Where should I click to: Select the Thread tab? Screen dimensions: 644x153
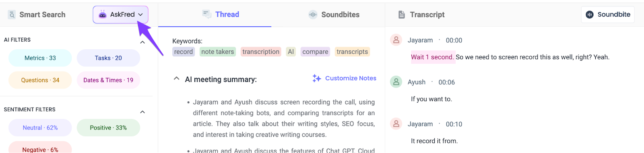221,15
